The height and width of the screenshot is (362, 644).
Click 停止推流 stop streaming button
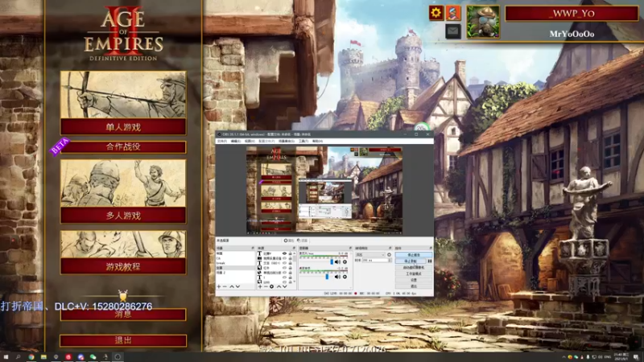(414, 254)
